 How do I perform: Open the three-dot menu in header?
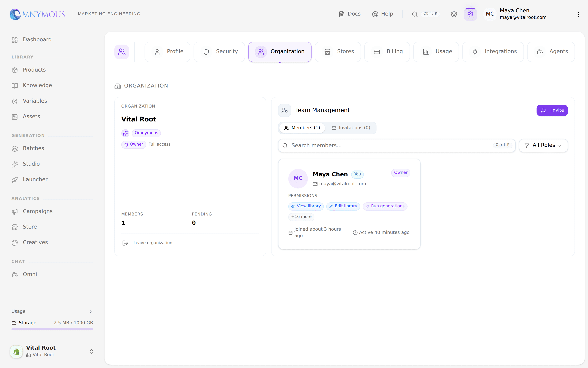pos(578,14)
